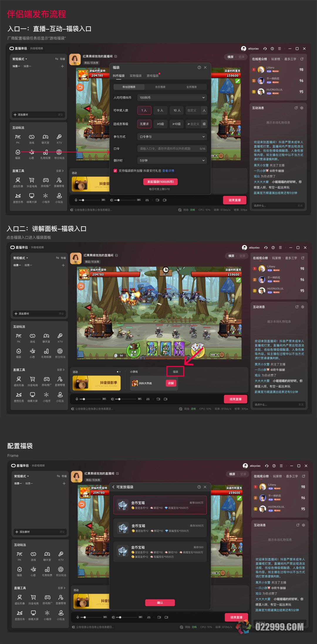Click 发起福袋(1000抖币) button
The image size is (317, 644).
160,182
